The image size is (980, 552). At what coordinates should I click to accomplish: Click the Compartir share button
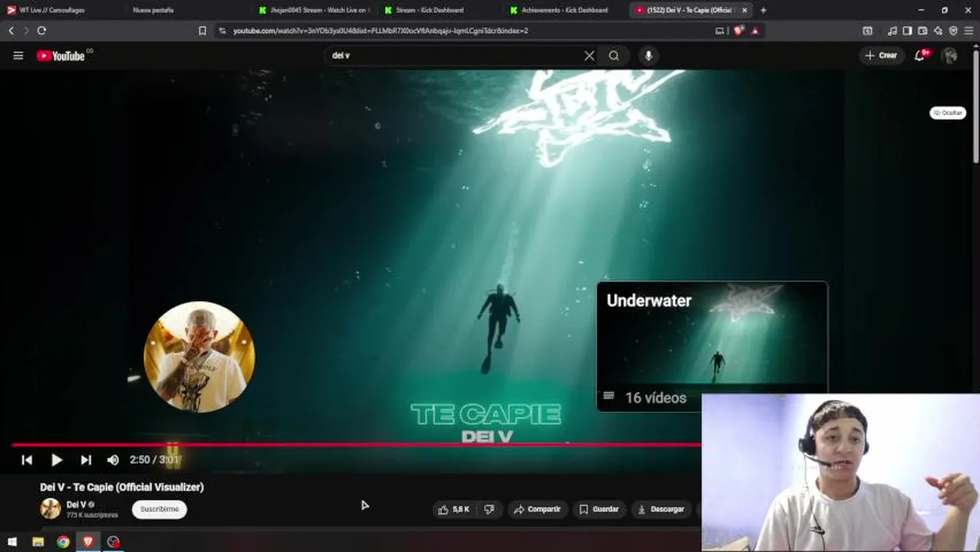click(538, 509)
